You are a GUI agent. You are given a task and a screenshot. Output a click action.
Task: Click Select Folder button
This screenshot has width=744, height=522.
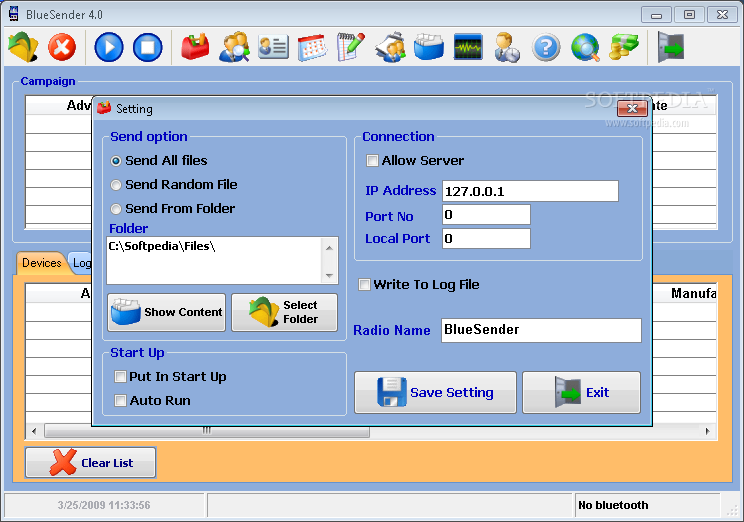click(285, 312)
